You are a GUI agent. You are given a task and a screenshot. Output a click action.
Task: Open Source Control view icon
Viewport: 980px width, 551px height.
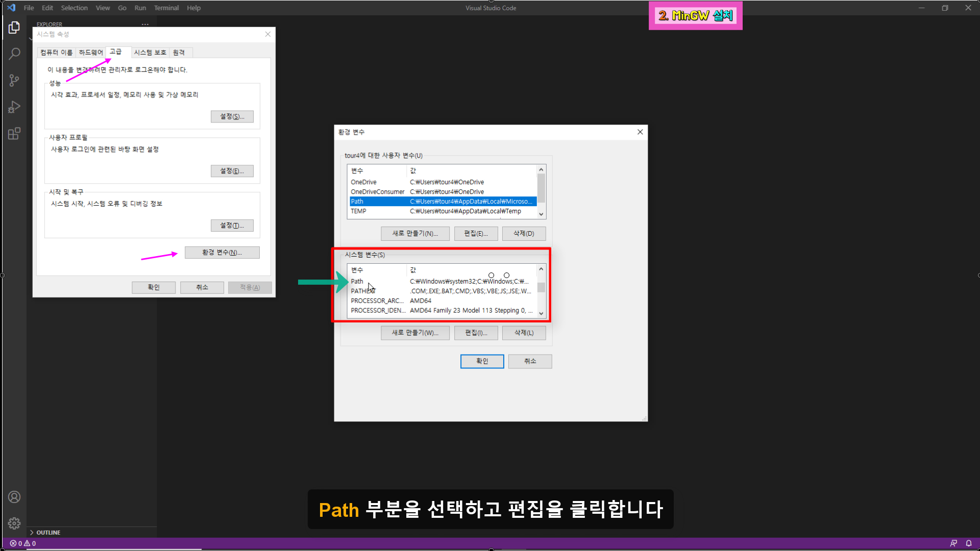pyautogui.click(x=14, y=81)
